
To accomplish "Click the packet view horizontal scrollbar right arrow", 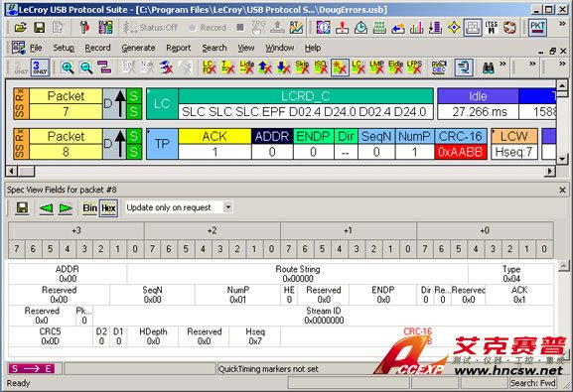I will point(549,171).
